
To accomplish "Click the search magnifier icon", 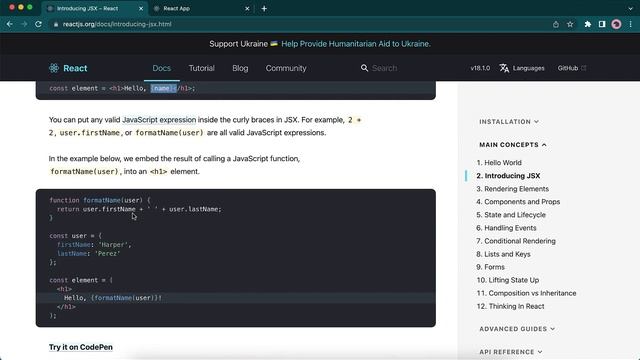I will [364, 68].
